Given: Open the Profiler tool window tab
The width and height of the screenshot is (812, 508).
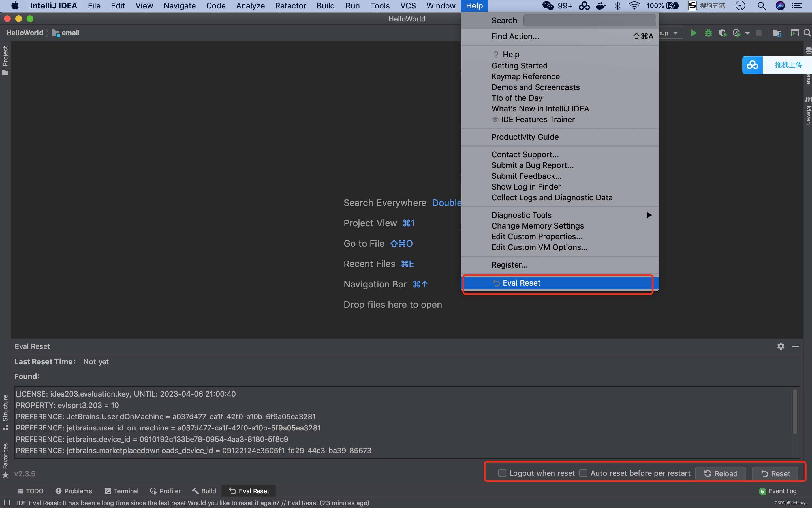Looking at the screenshot, I should [x=165, y=491].
